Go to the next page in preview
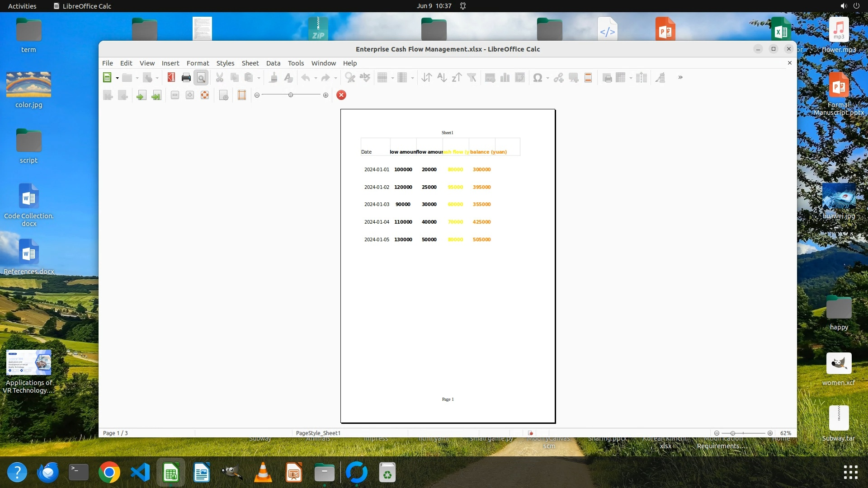The image size is (868, 488). pos(141,95)
